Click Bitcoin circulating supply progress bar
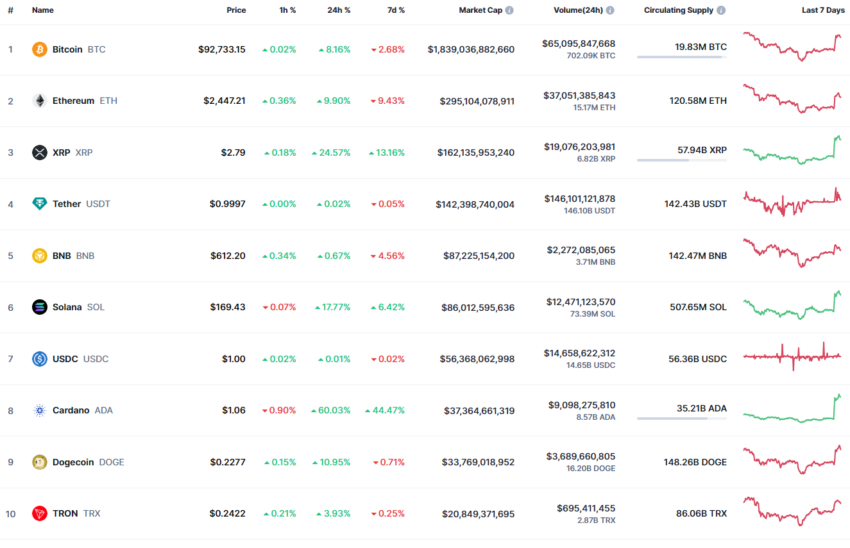Viewport: 850px width, 548px height. [x=681, y=57]
